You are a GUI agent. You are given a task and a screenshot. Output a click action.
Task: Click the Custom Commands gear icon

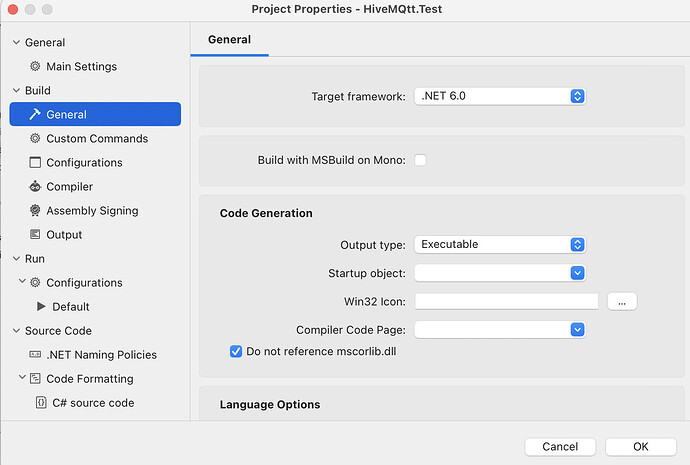(x=36, y=139)
